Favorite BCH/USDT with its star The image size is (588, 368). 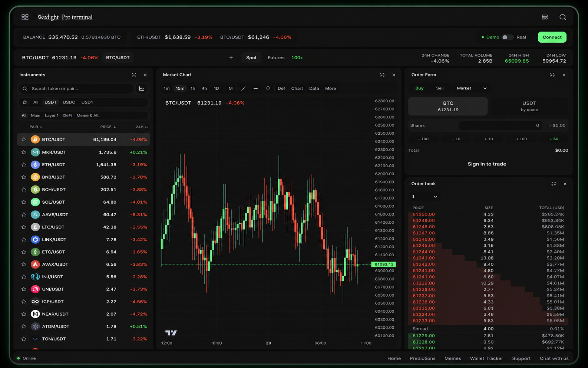24,190
